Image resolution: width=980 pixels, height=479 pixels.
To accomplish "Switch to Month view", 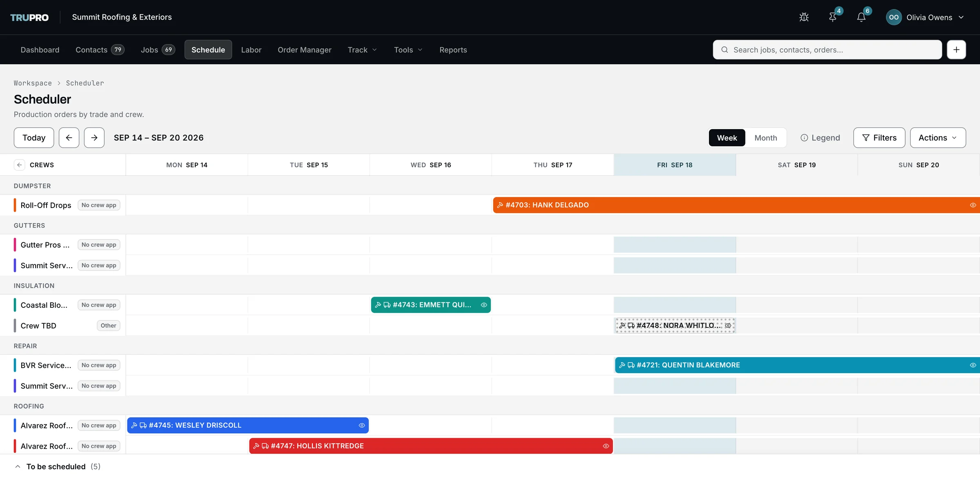I will tap(766, 138).
